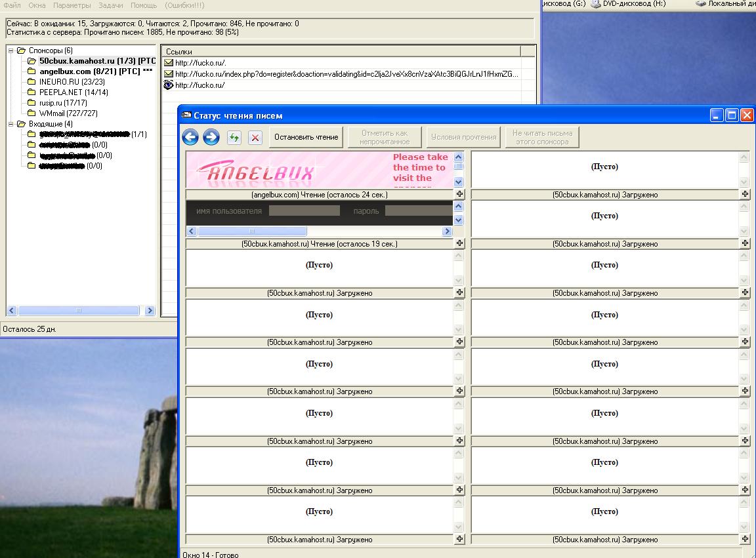Click the Статус чтения писем title bar icon
Image resolution: width=756 pixels, height=558 pixels.
pyautogui.click(x=186, y=115)
